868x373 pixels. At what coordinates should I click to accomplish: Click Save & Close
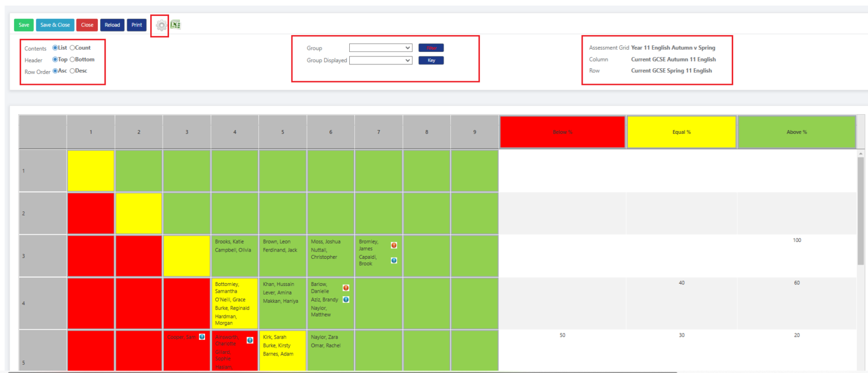pos(55,25)
